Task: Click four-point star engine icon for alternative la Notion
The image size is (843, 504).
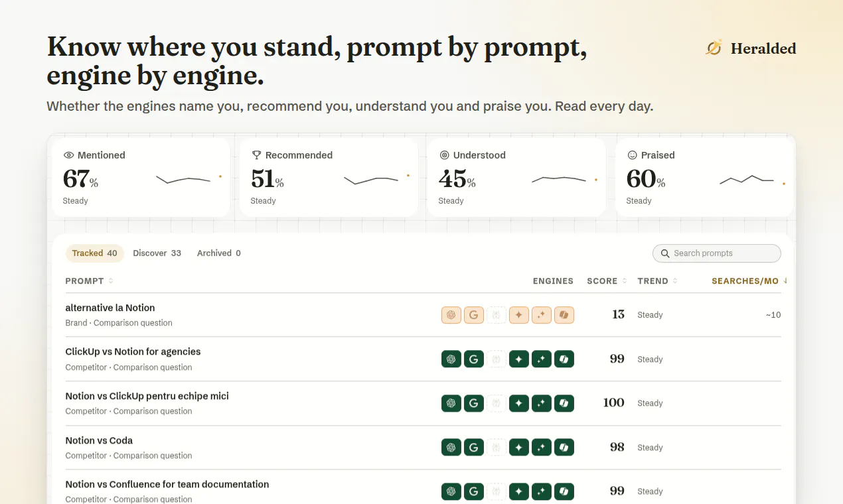Action: click(x=519, y=315)
